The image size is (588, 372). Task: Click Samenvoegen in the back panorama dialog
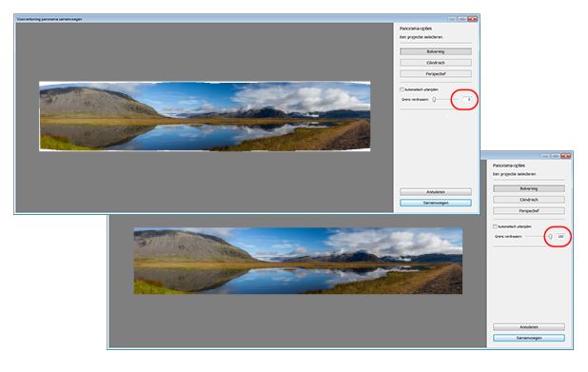tap(529, 338)
